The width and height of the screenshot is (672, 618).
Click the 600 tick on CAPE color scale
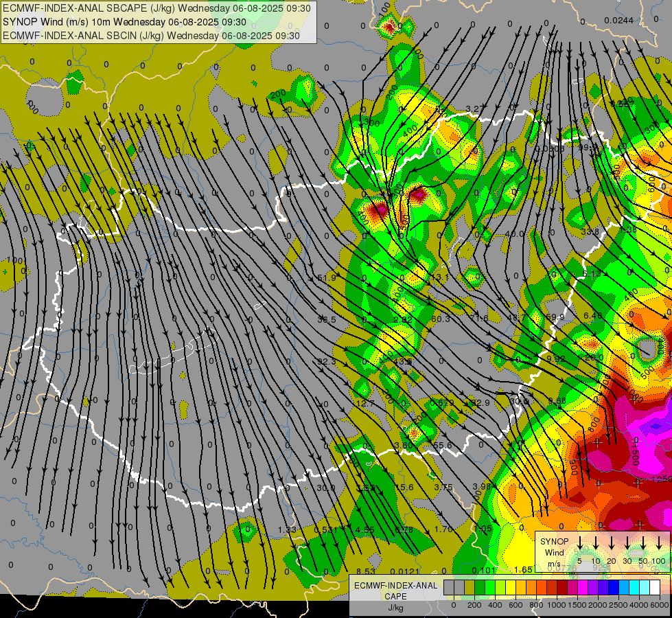coord(515,605)
